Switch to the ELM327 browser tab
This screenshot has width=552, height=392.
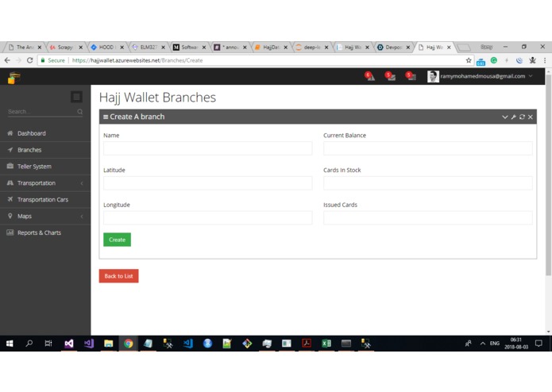[x=149, y=47]
